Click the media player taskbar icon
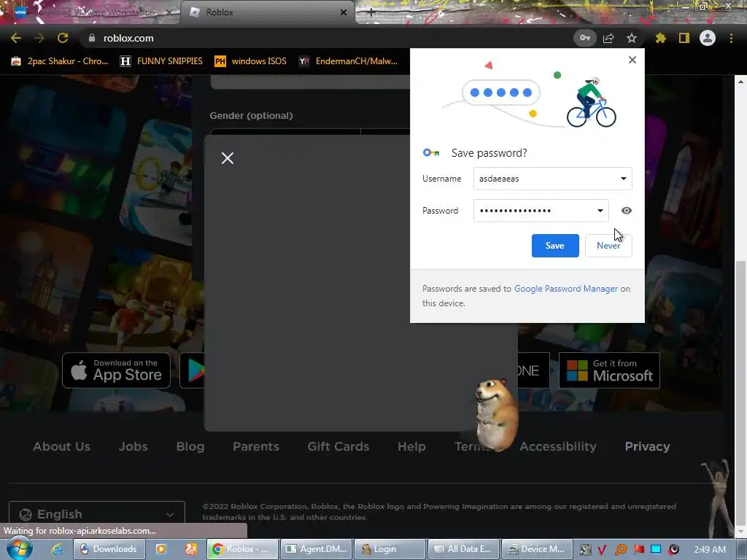Image resolution: width=747 pixels, height=560 pixels. click(161, 549)
